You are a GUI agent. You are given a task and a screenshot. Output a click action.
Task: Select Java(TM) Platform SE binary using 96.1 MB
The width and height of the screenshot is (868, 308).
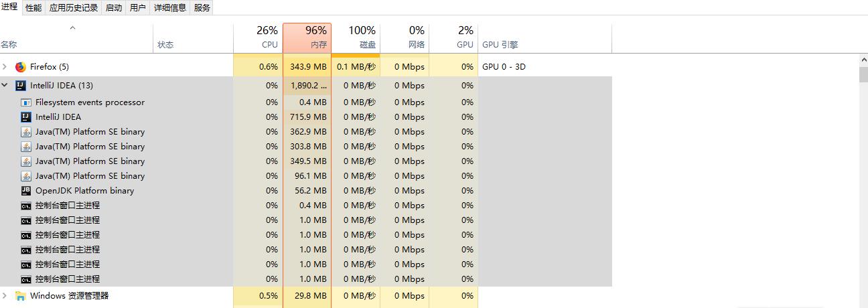(90, 176)
